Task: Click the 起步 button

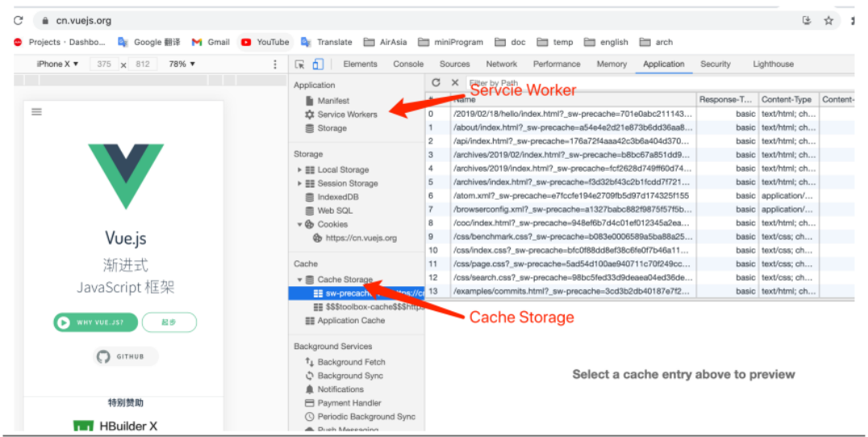Action: (169, 323)
